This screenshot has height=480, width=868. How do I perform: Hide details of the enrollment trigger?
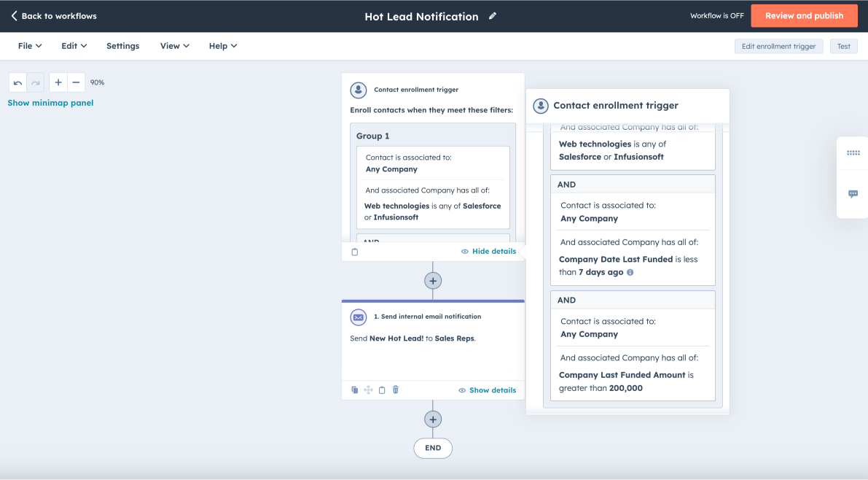click(x=488, y=252)
